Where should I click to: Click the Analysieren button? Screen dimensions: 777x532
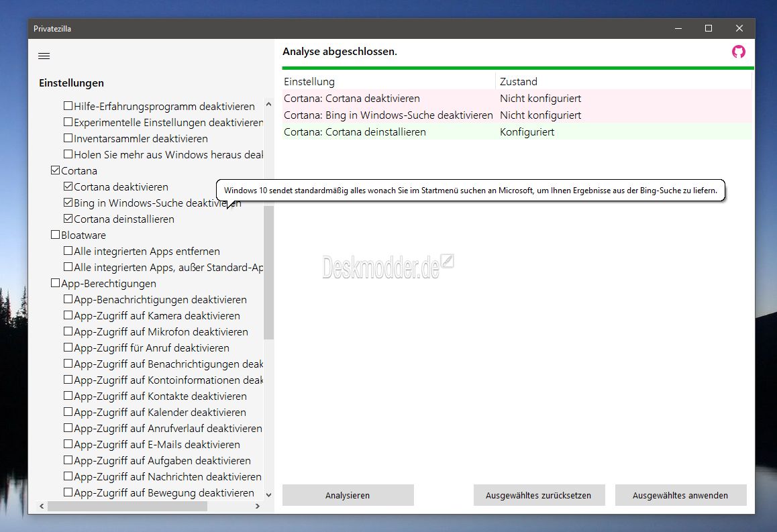pyautogui.click(x=348, y=495)
